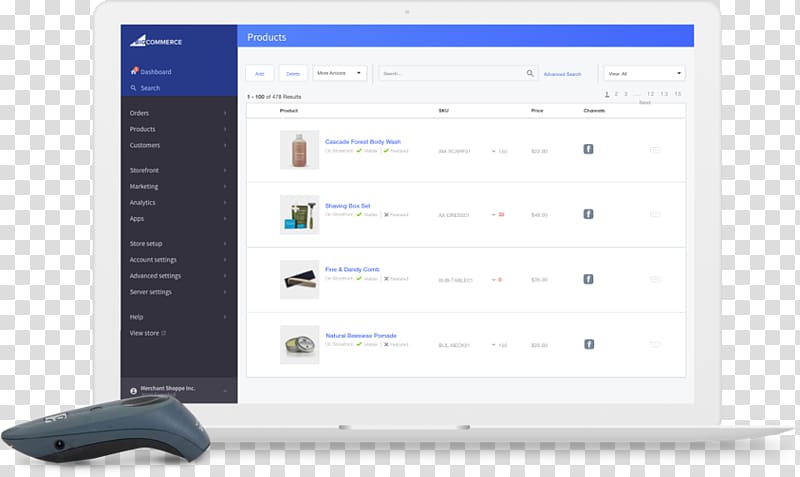
Task: Open Dashboard via the home icon
Action: coord(134,71)
